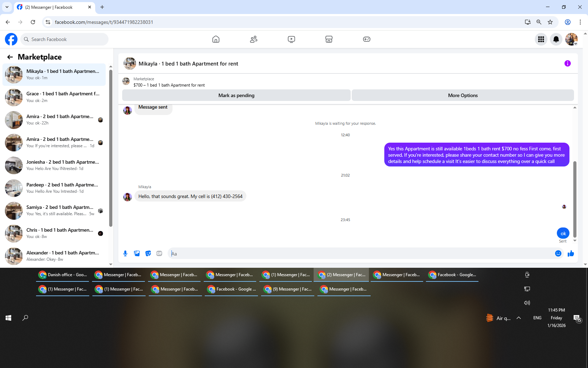Click Mikayla's phone number message bubble
Screen dimensions: 588x368
190,196
